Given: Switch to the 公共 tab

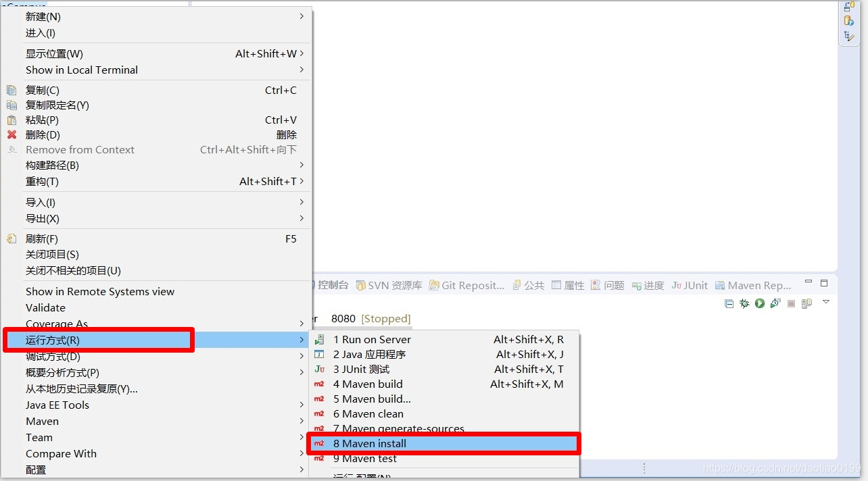Looking at the screenshot, I should (x=528, y=285).
